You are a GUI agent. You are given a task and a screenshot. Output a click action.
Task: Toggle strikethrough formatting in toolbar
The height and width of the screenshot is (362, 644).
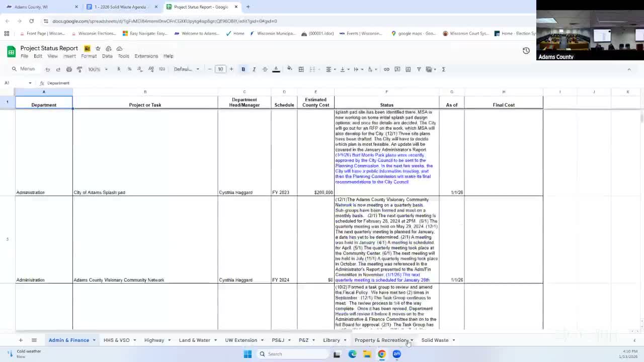pyautogui.click(x=265, y=69)
